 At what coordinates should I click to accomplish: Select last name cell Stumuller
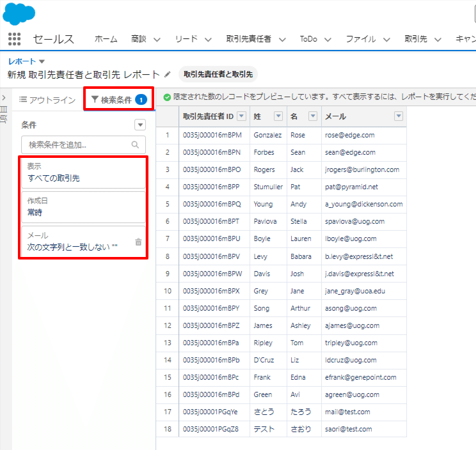click(x=268, y=187)
